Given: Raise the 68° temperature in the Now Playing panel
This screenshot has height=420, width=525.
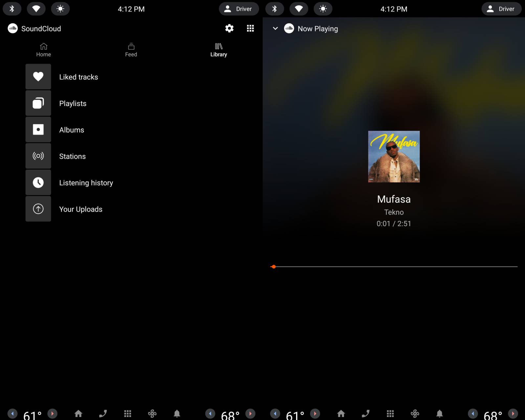Looking at the screenshot, I should click(x=513, y=413).
